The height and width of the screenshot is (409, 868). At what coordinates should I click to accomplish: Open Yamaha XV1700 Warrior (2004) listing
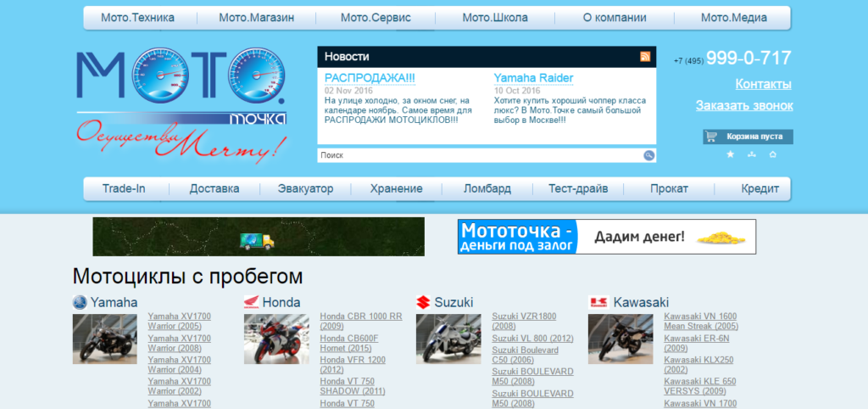(x=180, y=365)
